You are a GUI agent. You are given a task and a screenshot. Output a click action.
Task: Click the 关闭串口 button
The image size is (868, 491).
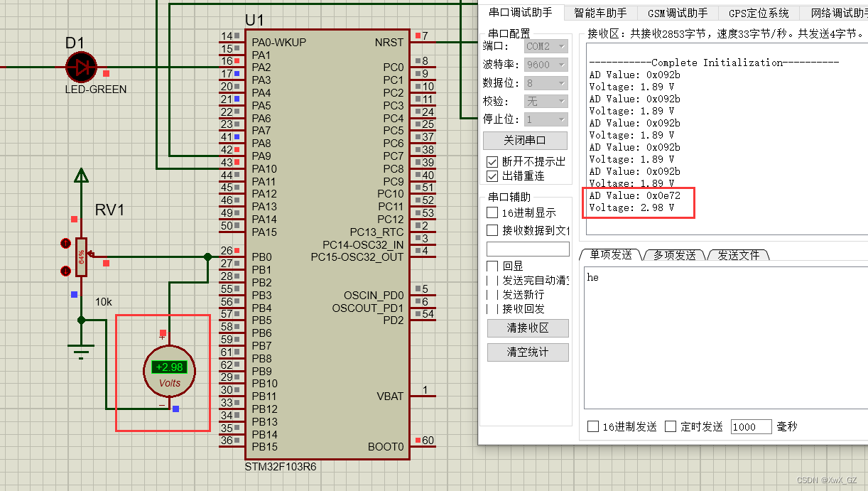point(526,140)
